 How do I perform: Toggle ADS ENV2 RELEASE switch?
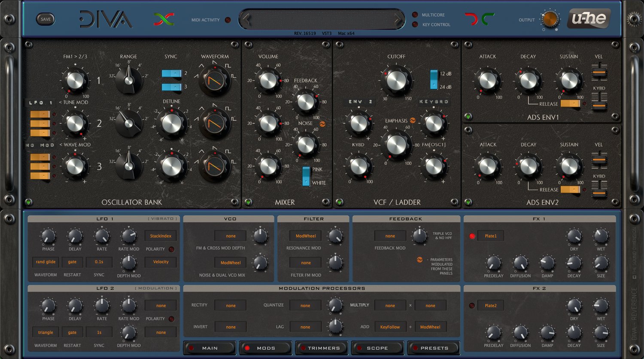(571, 189)
